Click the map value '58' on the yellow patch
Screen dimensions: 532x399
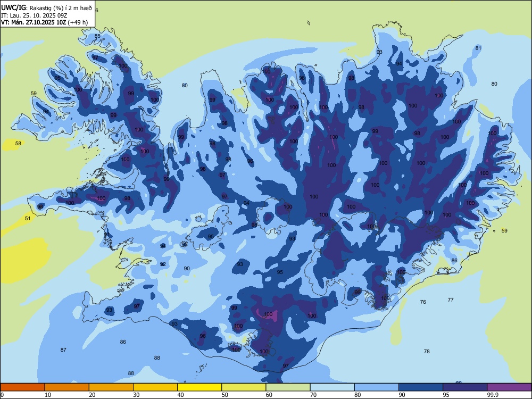pyautogui.click(x=18, y=144)
